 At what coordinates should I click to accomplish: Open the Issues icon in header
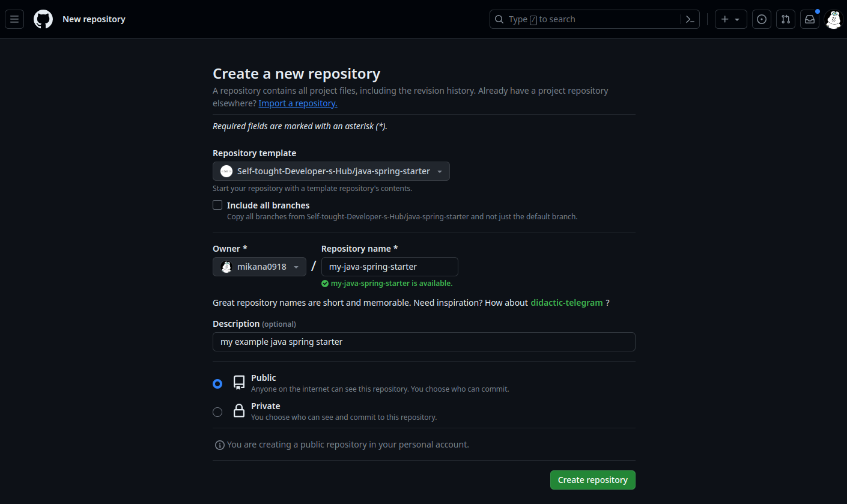pos(762,19)
